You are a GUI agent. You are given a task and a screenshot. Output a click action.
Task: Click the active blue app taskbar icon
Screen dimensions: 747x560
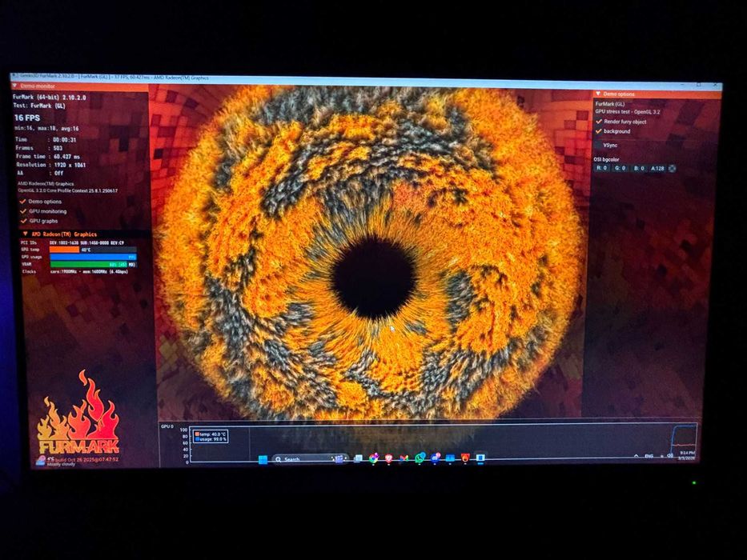(480, 458)
